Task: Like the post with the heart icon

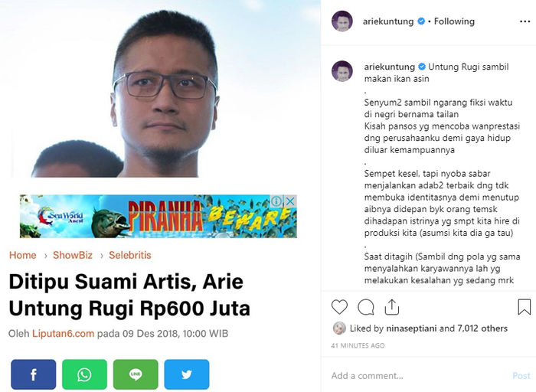Action: pos(339,307)
